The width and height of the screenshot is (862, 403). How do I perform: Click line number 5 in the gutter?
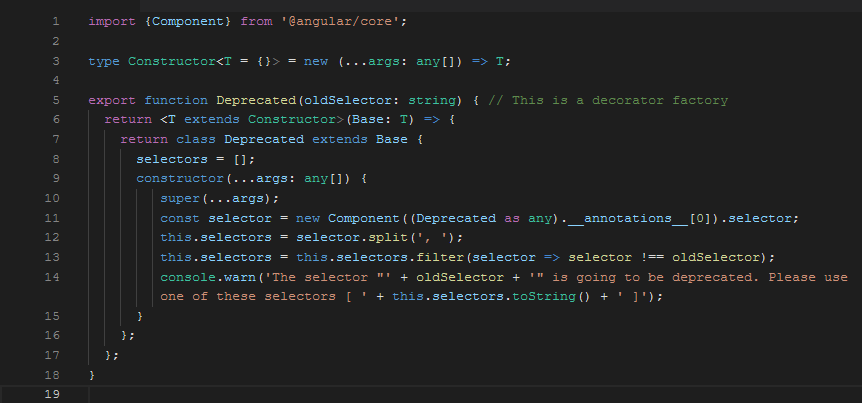[x=56, y=100]
